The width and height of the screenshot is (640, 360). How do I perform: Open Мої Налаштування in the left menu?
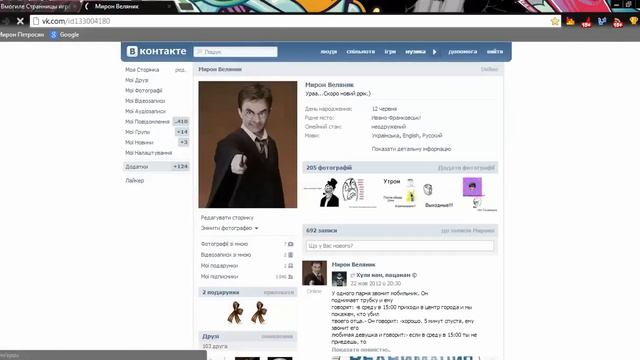coord(149,153)
